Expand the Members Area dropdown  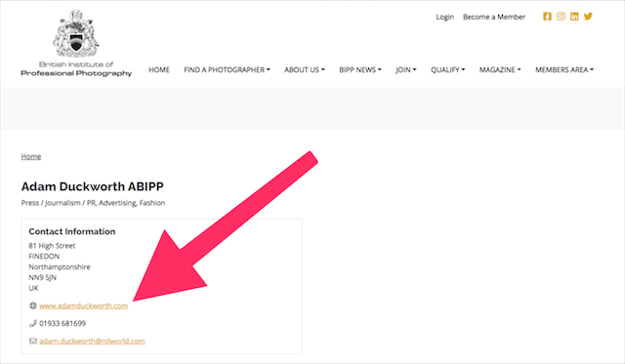click(x=564, y=69)
